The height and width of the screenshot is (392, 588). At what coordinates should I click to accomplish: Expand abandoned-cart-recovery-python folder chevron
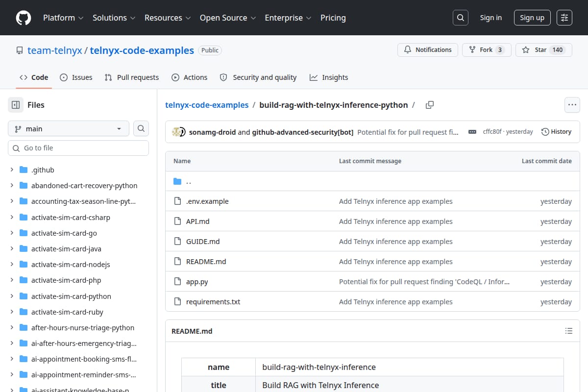point(12,186)
